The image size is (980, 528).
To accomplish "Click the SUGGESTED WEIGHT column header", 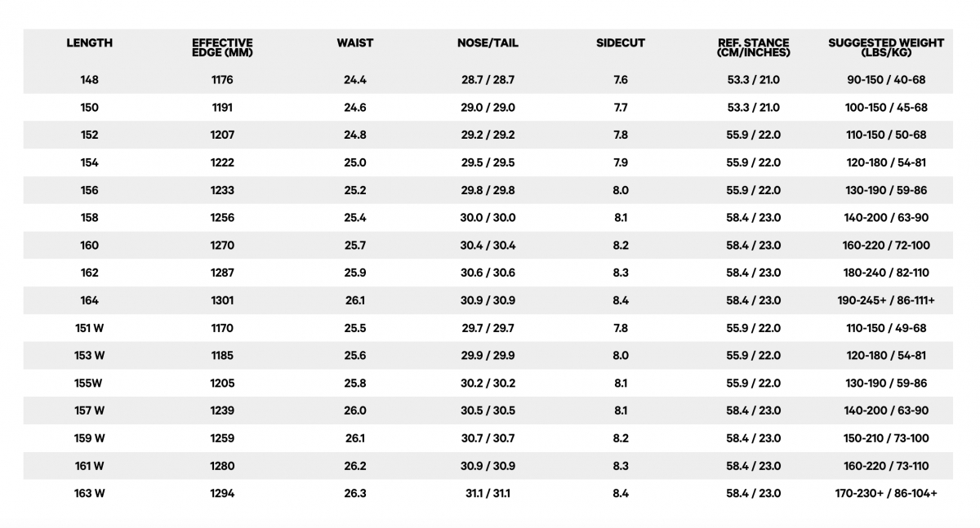I will point(886,47).
